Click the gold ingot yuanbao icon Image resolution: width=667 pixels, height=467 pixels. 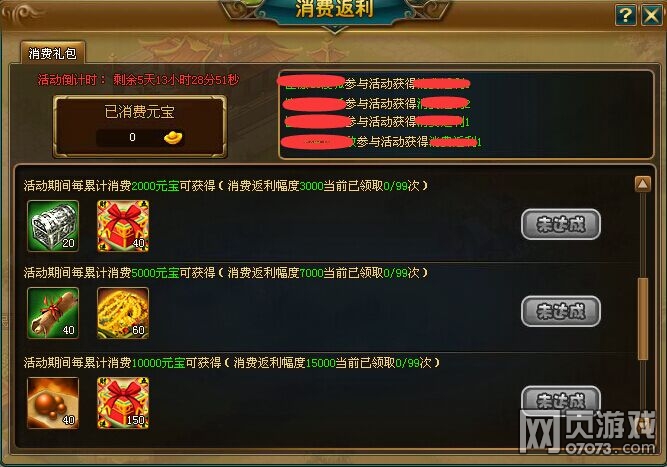coord(173,137)
